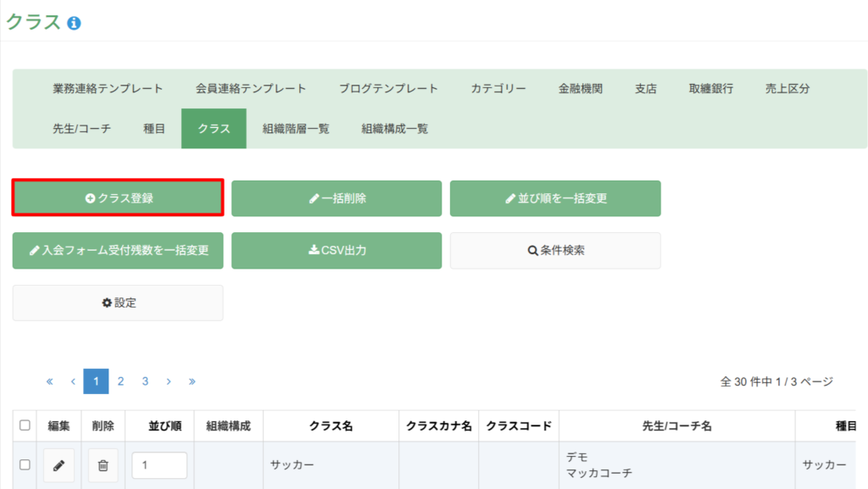Switch to the 先生/コーチ tab
Screen dimensions: 868x489
[x=82, y=129]
